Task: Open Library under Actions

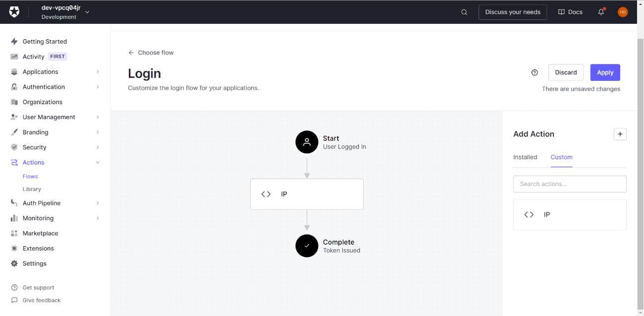Action: [x=32, y=189]
